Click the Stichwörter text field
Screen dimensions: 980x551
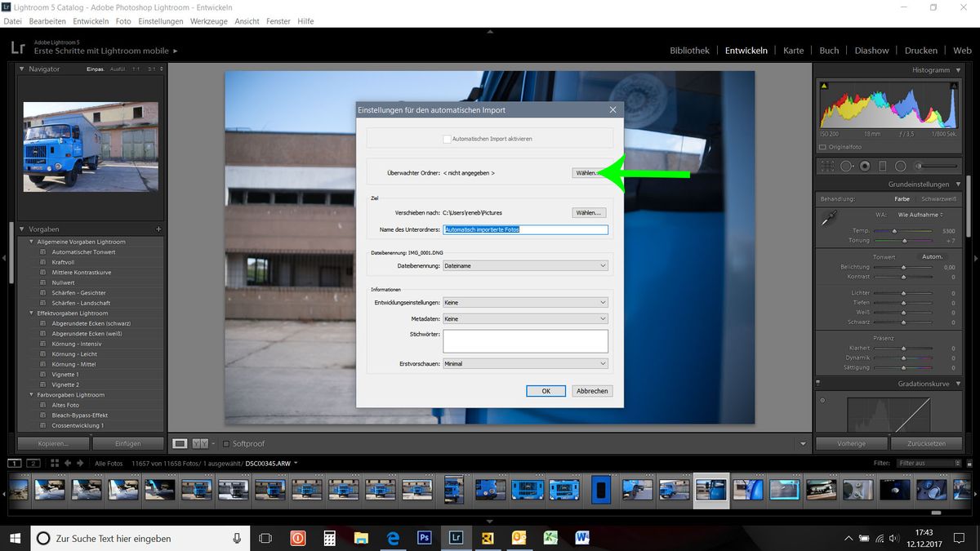[x=525, y=341]
